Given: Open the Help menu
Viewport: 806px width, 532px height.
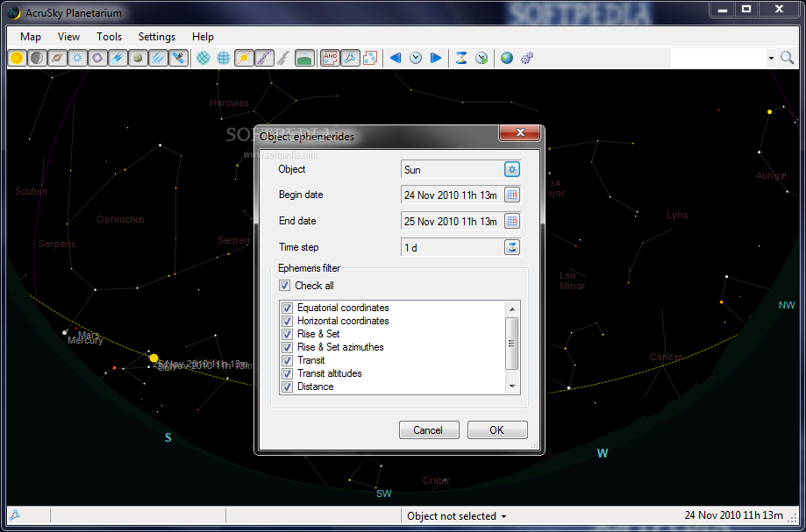Looking at the screenshot, I should coord(203,37).
